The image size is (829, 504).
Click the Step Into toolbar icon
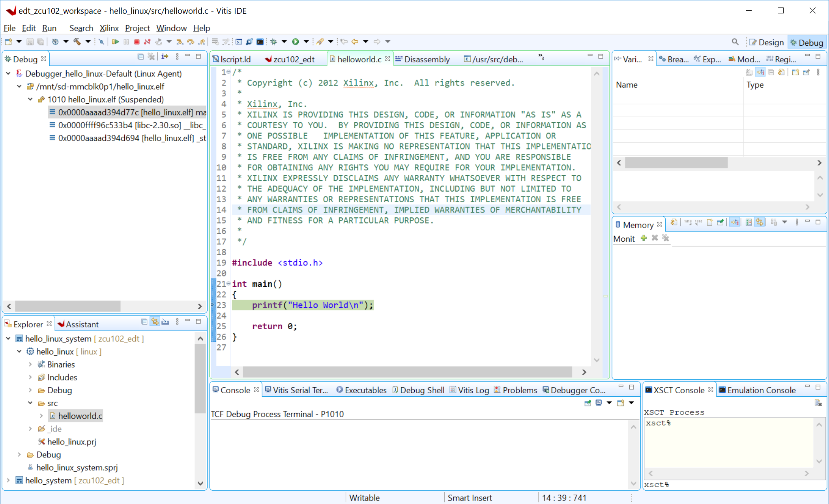[180, 42]
